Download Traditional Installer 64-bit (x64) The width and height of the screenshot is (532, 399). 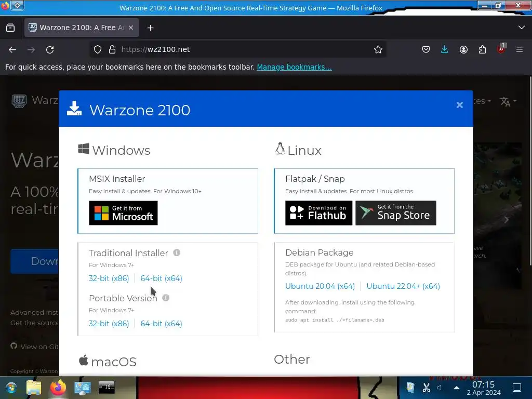tap(161, 278)
